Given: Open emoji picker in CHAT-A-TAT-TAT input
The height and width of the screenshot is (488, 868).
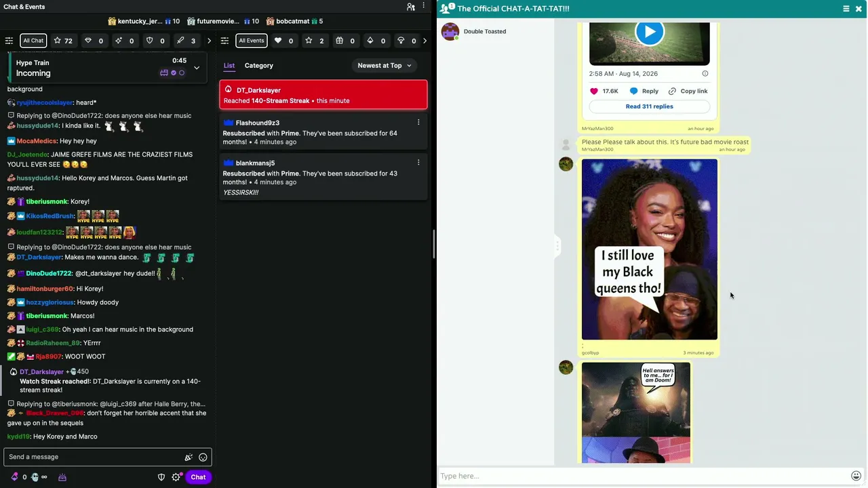Looking at the screenshot, I should coord(856,476).
